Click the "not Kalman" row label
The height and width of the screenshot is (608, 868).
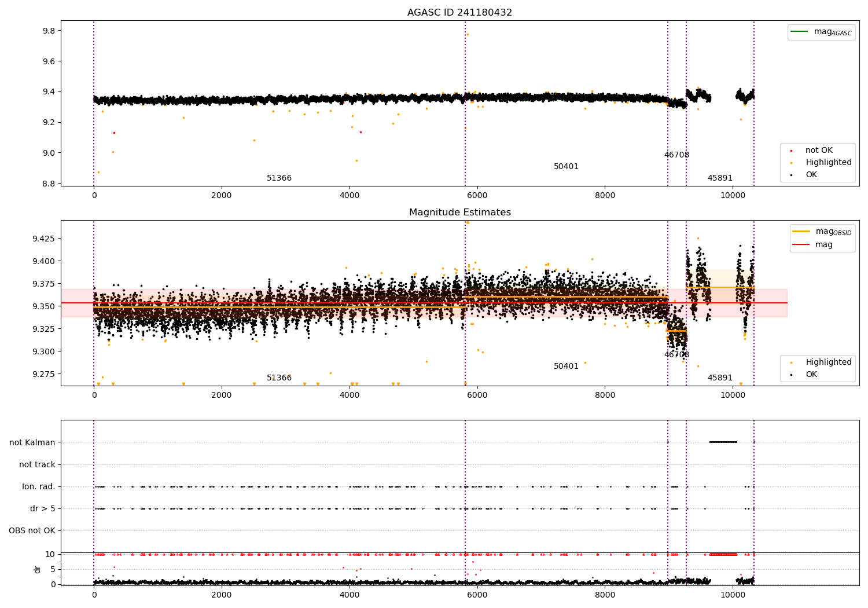click(32, 443)
